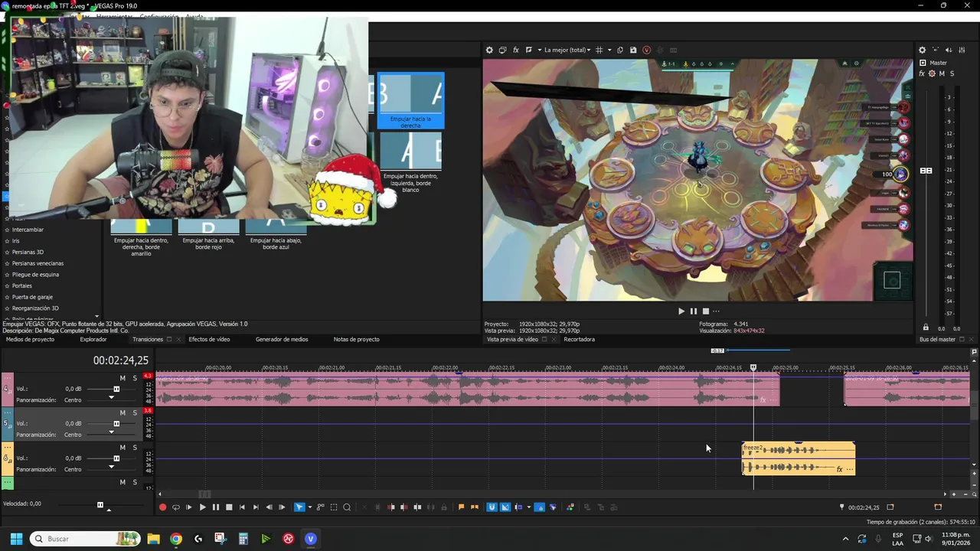The height and width of the screenshot is (551, 980).
Task: Mute the Master bus
Action: (x=942, y=73)
